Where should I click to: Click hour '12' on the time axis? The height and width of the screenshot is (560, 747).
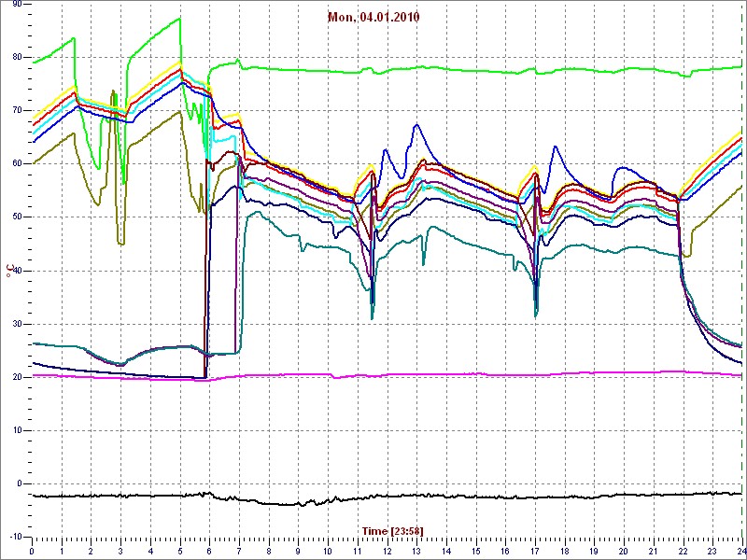point(387,550)
